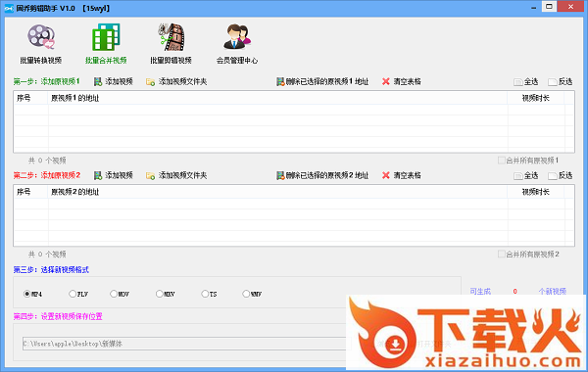Check 全选 for source video 1 list
The width and height of the screenshot is (588, 372).
(x=517, y=82)
